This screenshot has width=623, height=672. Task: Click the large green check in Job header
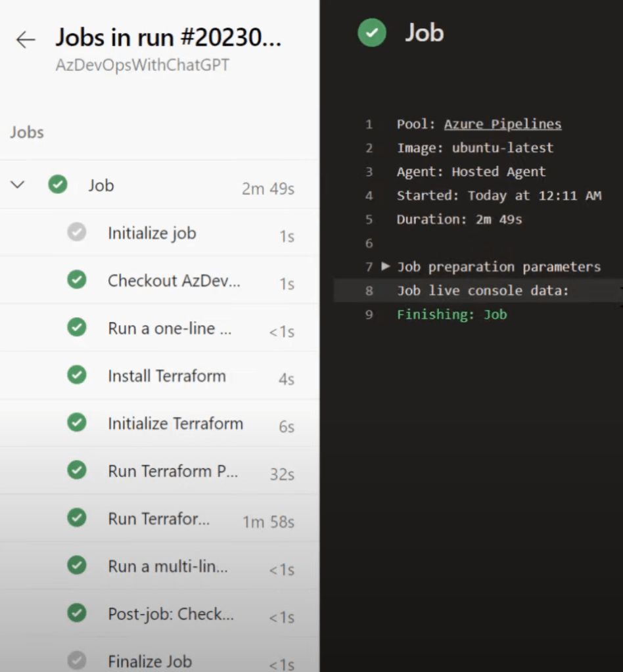[372, 33]
